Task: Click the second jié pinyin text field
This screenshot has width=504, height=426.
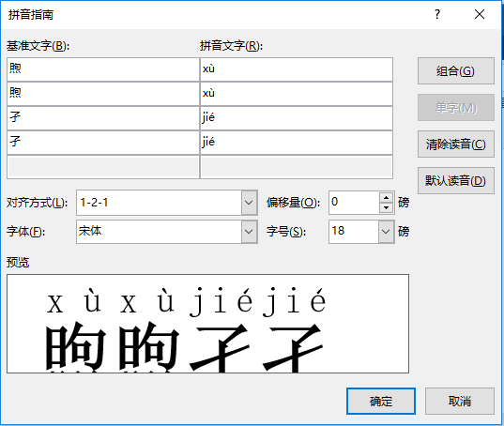Action: pos(297,143)
